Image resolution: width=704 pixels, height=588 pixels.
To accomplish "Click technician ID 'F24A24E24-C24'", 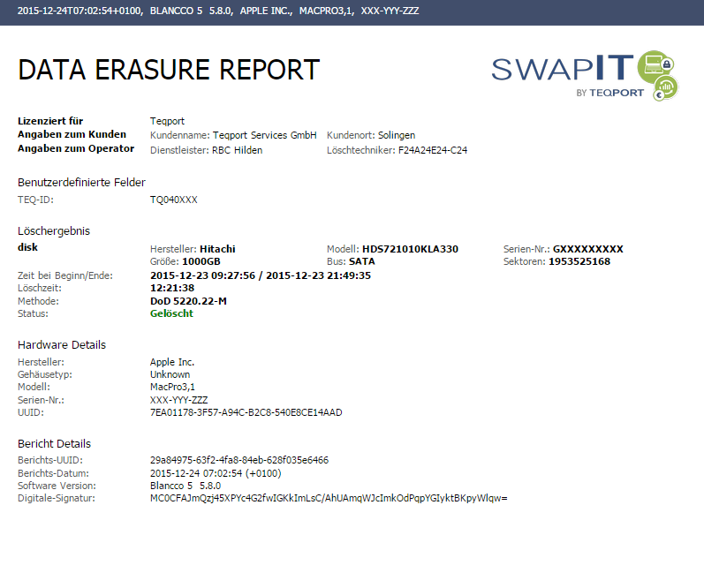I will coord(433,150).
